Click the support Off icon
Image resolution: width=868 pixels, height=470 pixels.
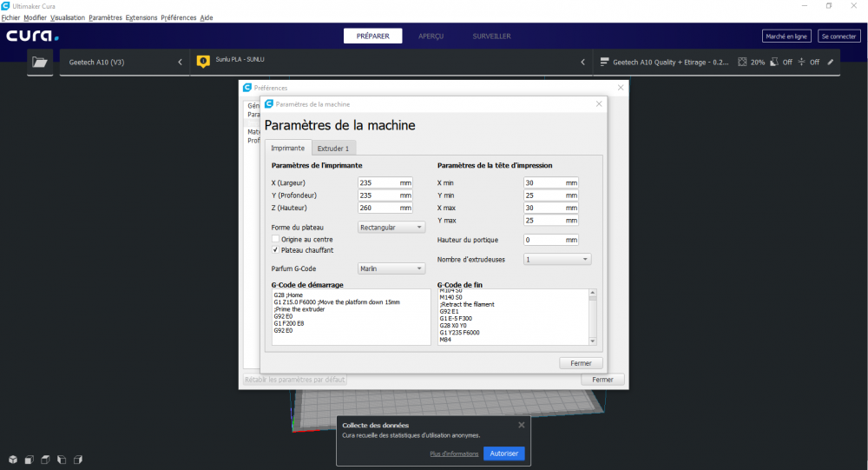[x=774, y=62]
